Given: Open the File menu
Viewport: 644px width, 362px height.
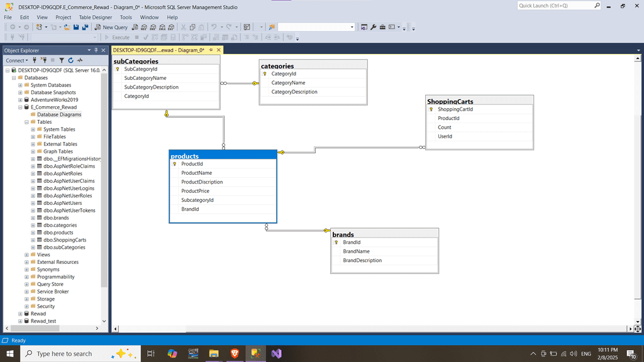Looking at the screenshot, I should pos(8,17).
